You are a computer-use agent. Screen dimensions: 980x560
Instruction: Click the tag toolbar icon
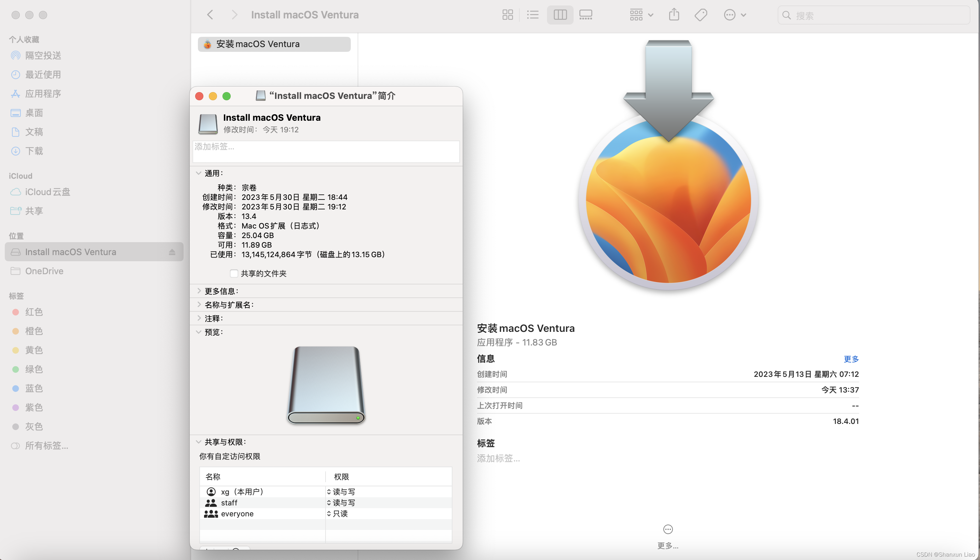tap(701, 15)
